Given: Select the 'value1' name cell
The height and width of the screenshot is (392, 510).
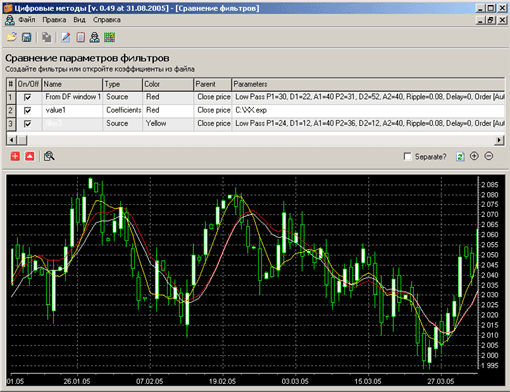Looking at the screenshot, I should [72, 110].
